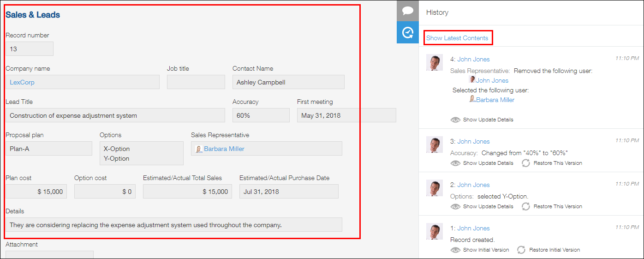Click Show Latest Contents link

457,38
